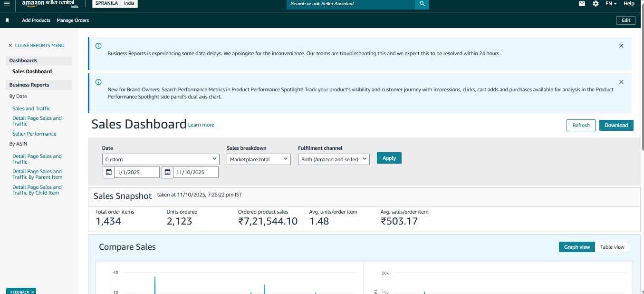
Task: Open the settings gear icon
Action: click(596, 4)
